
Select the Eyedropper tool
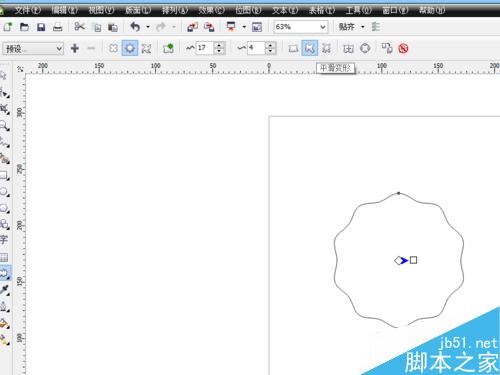click(x=5, y=290)
